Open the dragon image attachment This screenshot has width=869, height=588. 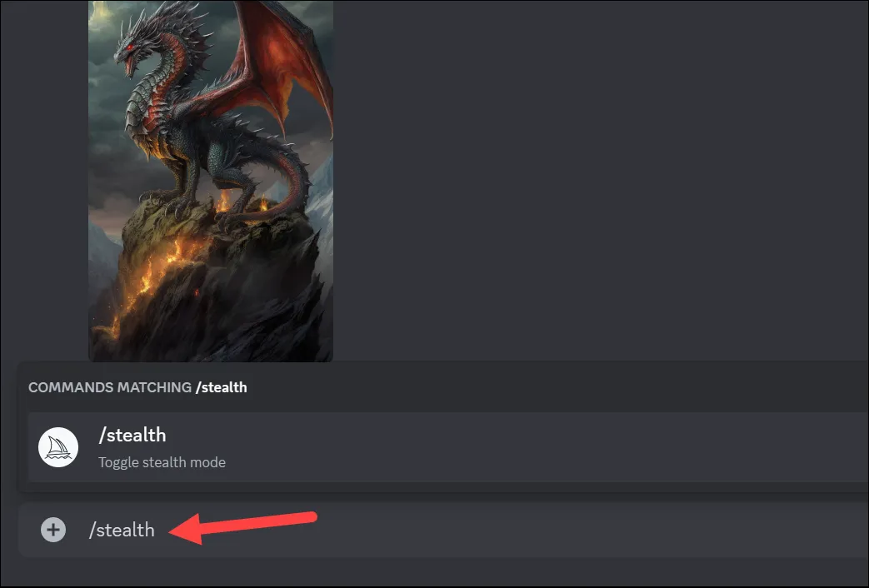[211, 181]
